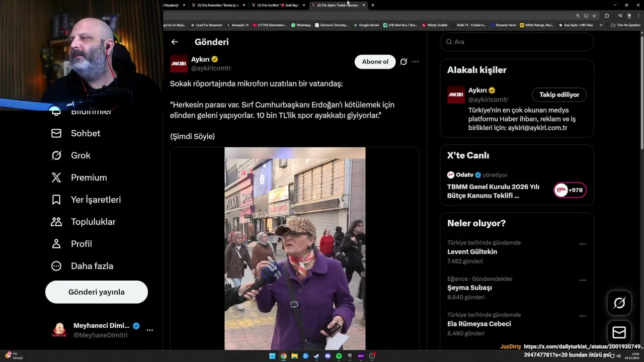The image size is (644, 362).
Task: Switch to the X'te Conflict browser tab
Action: tap(278, 5)
